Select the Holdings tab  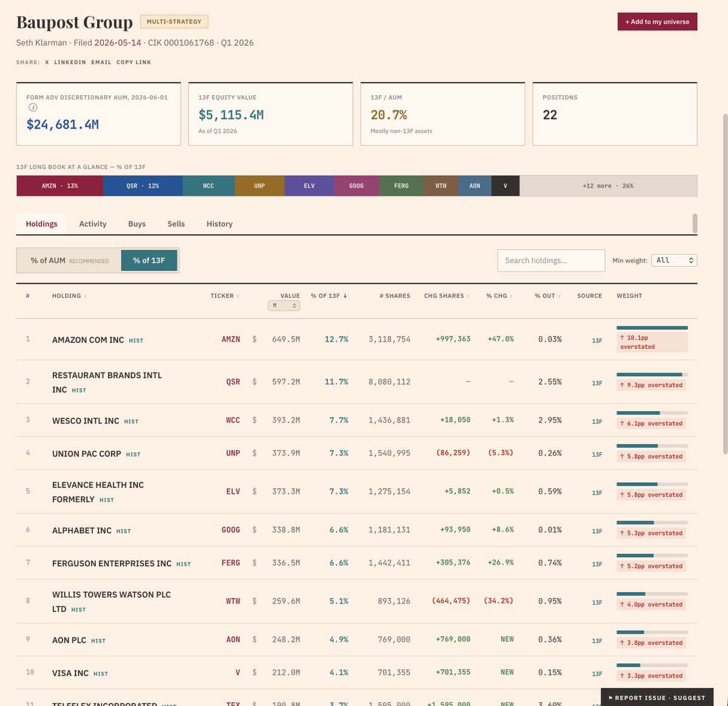(41, 224)
